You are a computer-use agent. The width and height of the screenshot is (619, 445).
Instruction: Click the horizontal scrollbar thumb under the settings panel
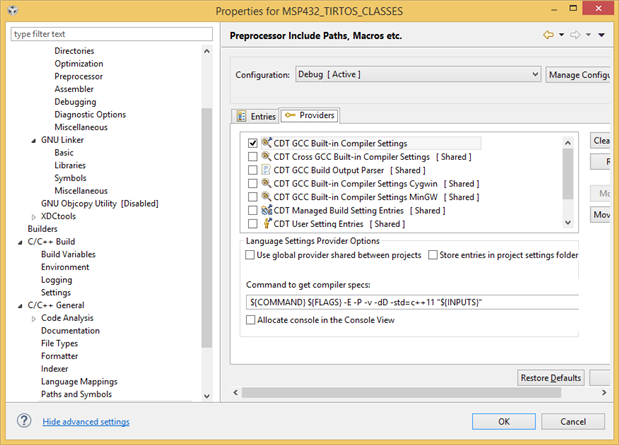(x=401, y=392)
